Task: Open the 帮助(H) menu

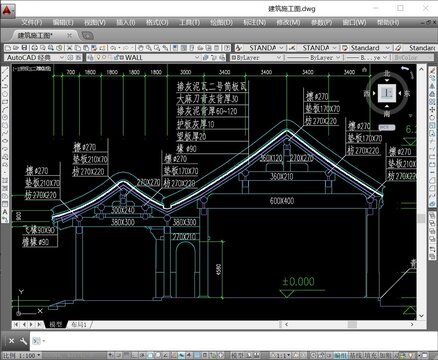Action: [x=388, y=22]
